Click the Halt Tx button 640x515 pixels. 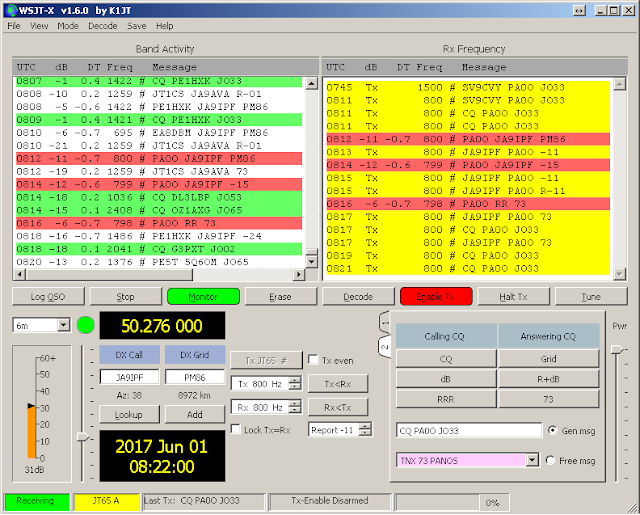point(513,297)
